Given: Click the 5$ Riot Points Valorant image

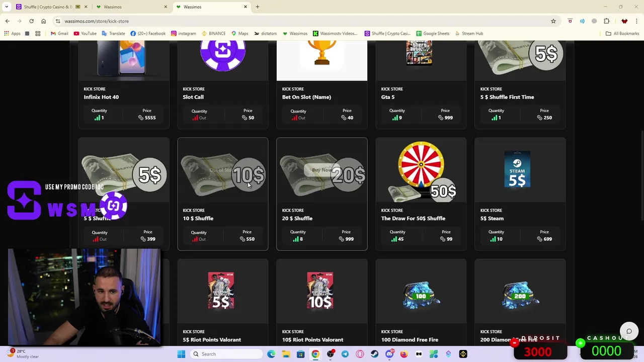Looking at the screenshot, I should pos(221,291).
